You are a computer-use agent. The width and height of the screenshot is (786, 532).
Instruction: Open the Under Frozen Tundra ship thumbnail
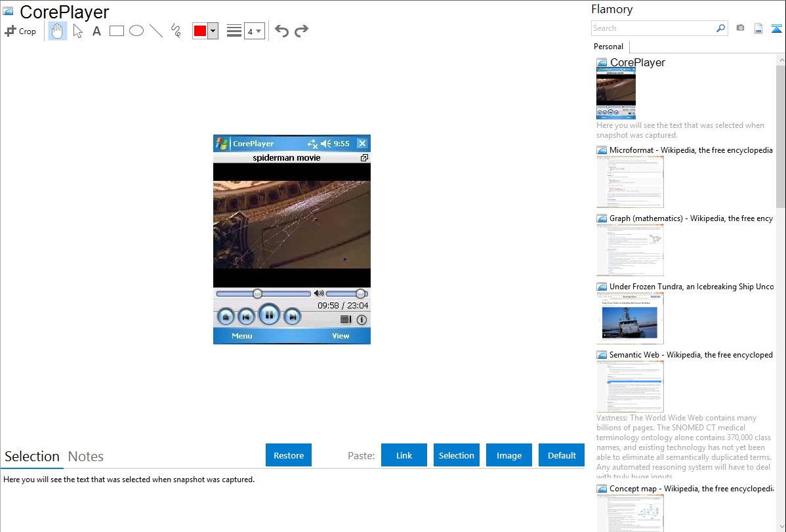630,318
